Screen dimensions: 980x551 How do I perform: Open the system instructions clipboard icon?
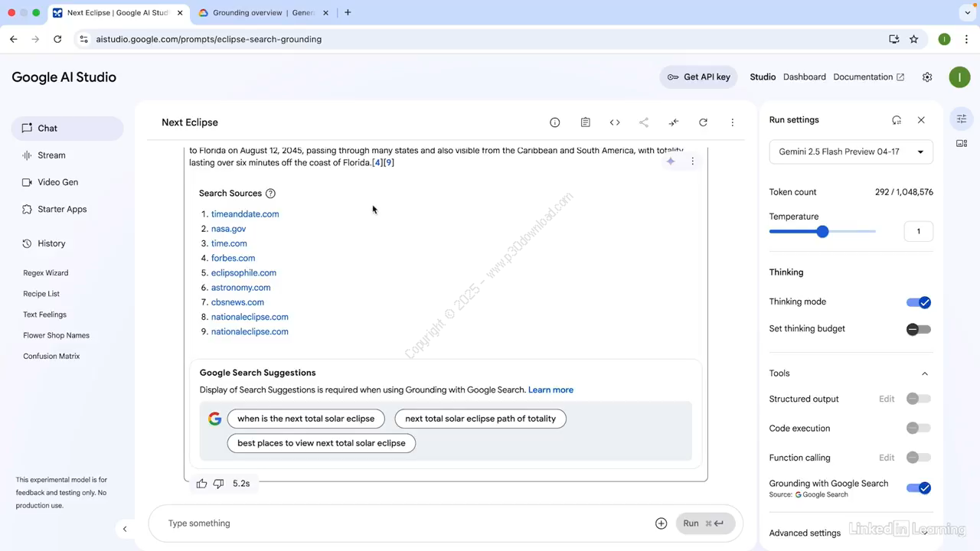(x=586, y=122)
